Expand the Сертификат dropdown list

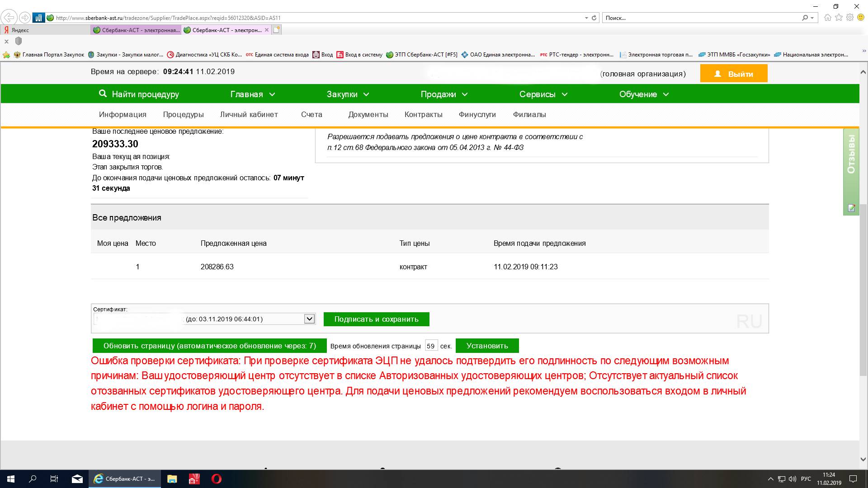coord(309,319)
